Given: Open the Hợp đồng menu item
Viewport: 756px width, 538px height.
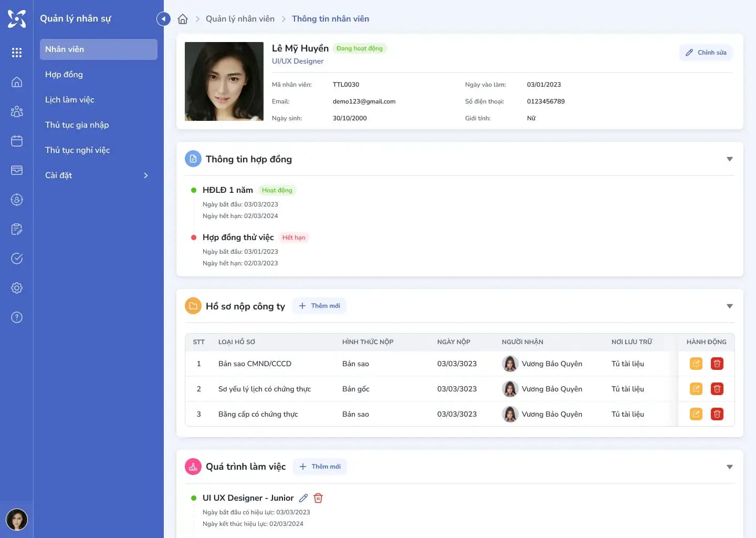Looking at the screenshot, I should [64, 75].
